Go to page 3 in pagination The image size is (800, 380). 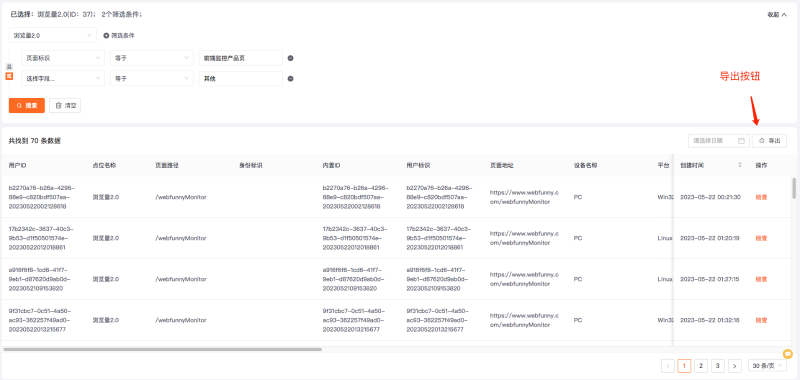[718, 365]
